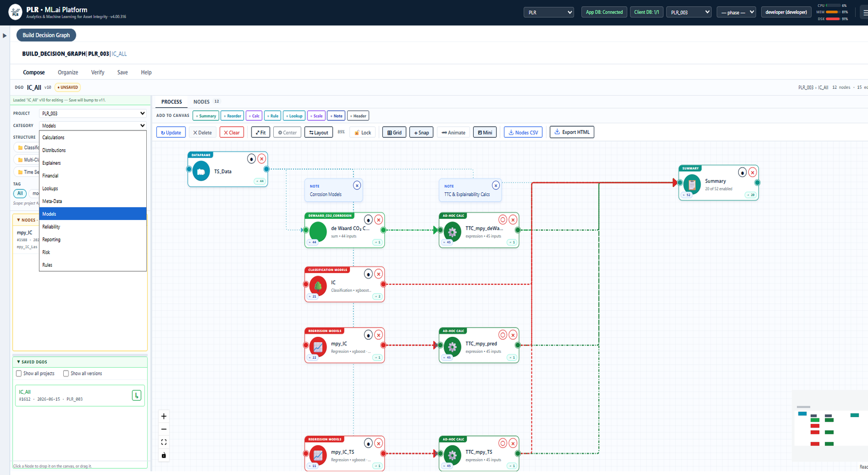Open the PROJECT PLR_003 dropdown
The width and height of the screenshot is (868, 475).
pyautogui.click(x=93, y=114)
